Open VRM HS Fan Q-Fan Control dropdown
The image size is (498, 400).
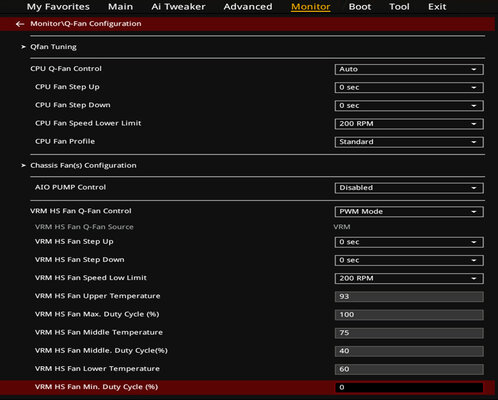tap(409, 212)
